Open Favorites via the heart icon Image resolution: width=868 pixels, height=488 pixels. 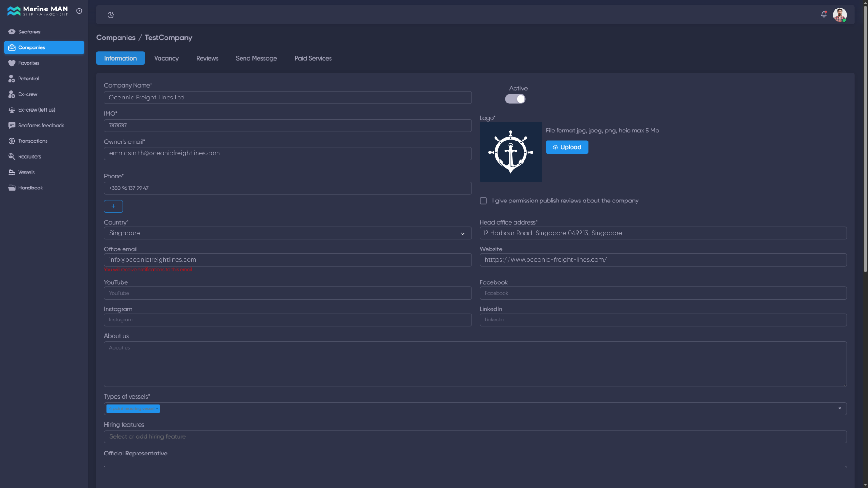12,63
